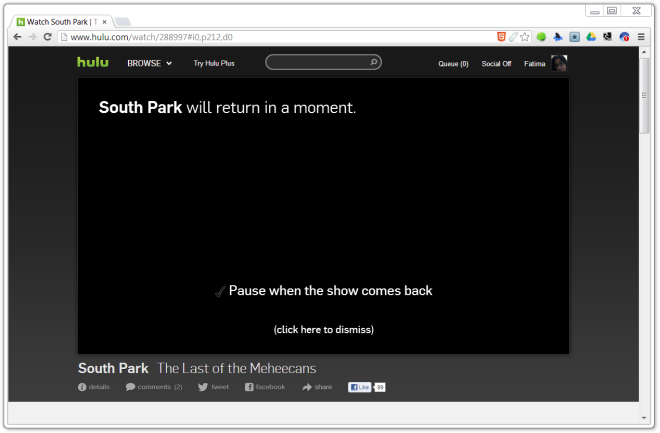Click the scrollbar down arrow
The height and width of the screenshot is (433, 660).
[644, 418]
